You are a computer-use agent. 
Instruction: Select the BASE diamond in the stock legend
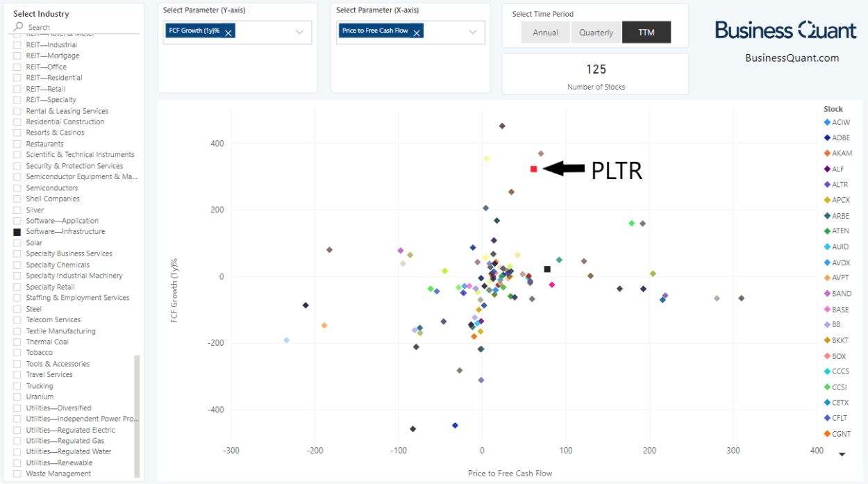[827, 310]
